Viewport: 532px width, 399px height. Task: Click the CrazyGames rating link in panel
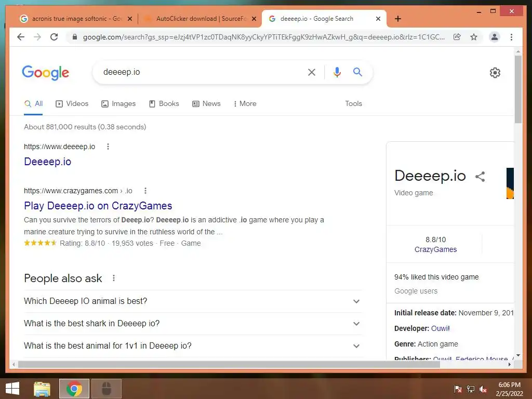[436, 250]
